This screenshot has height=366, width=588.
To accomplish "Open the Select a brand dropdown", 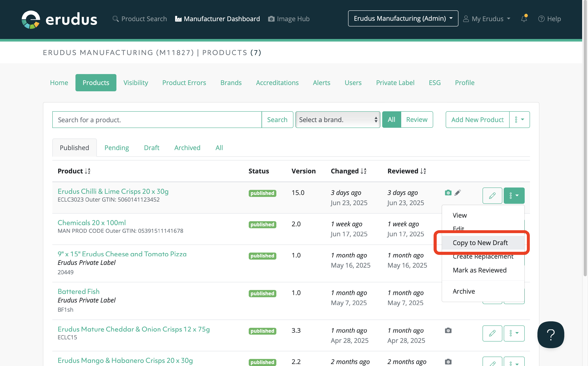I will (x=338, y=120).
